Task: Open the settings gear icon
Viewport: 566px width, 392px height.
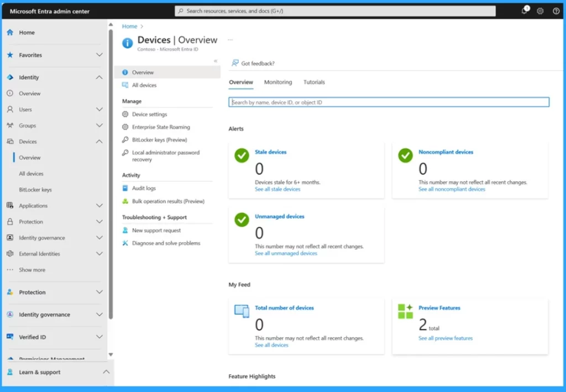Action: point(540,11)
